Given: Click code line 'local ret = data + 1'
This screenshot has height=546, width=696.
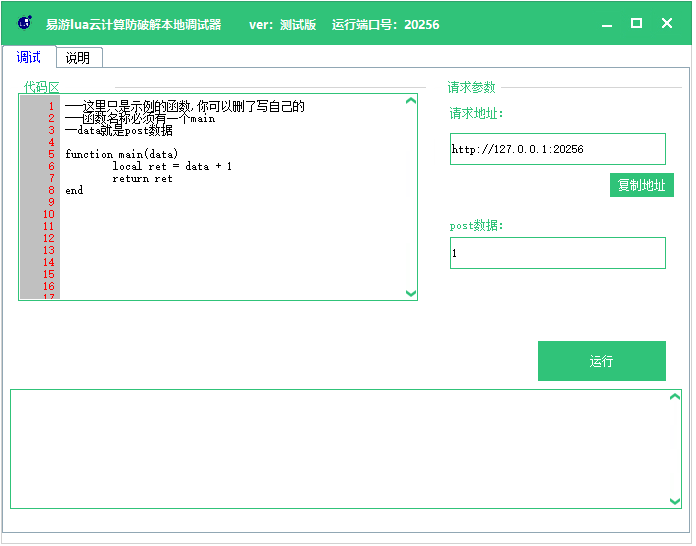Looking at the screenshot, I should pyautogui.click(x=172, y=166).
